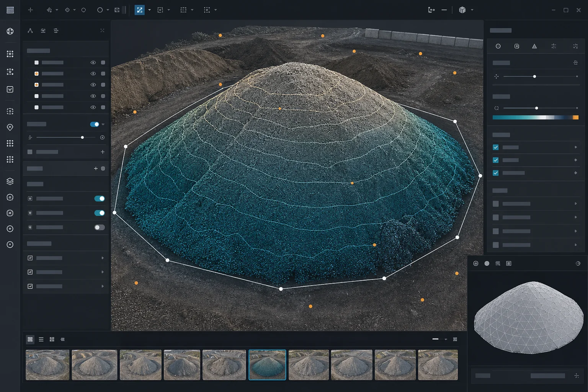Select the paint bucket tool in the top toolbar

tap(49, 10)
